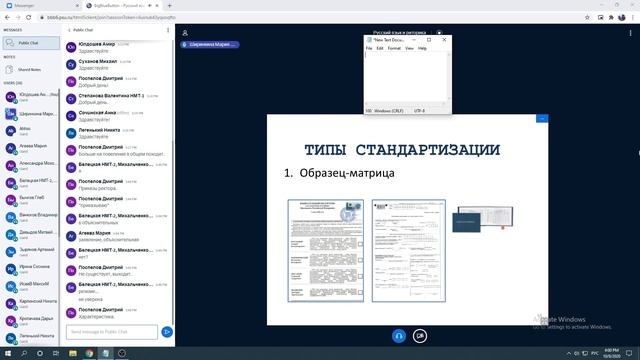640x360 pixels.
Task: Open a new browser tab
Action: pos(169,6)
